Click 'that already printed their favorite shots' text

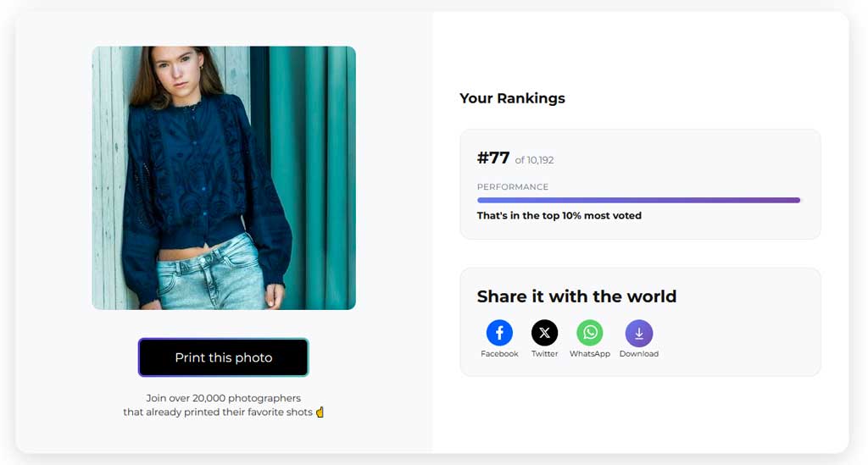[x=218, y=412]
